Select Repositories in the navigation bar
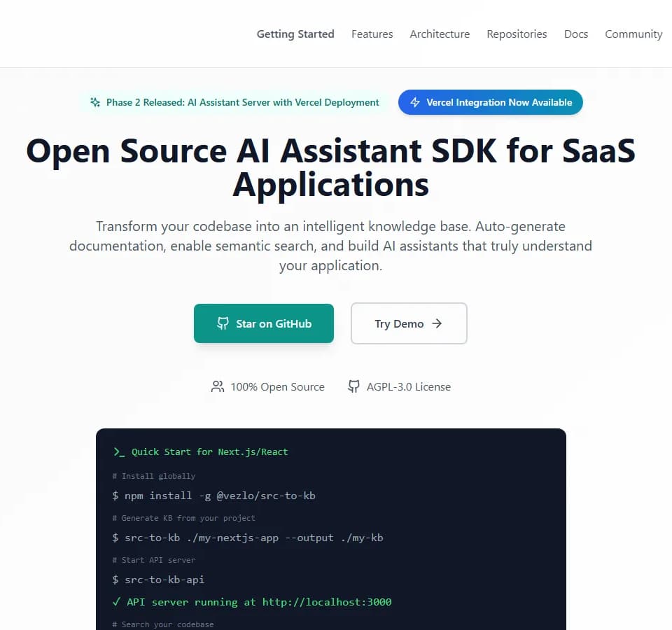The height and width of the screenshot is (630, 672). click(517, 34)
